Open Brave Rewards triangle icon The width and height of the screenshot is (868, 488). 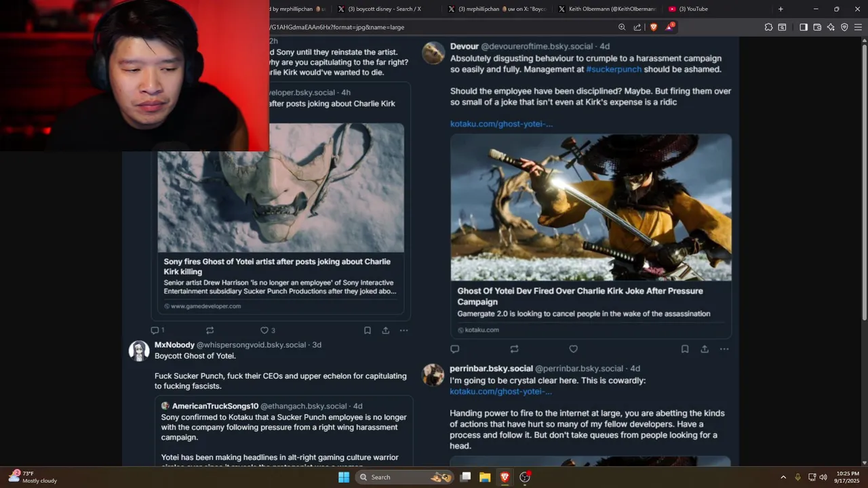(x=671, y=26)
